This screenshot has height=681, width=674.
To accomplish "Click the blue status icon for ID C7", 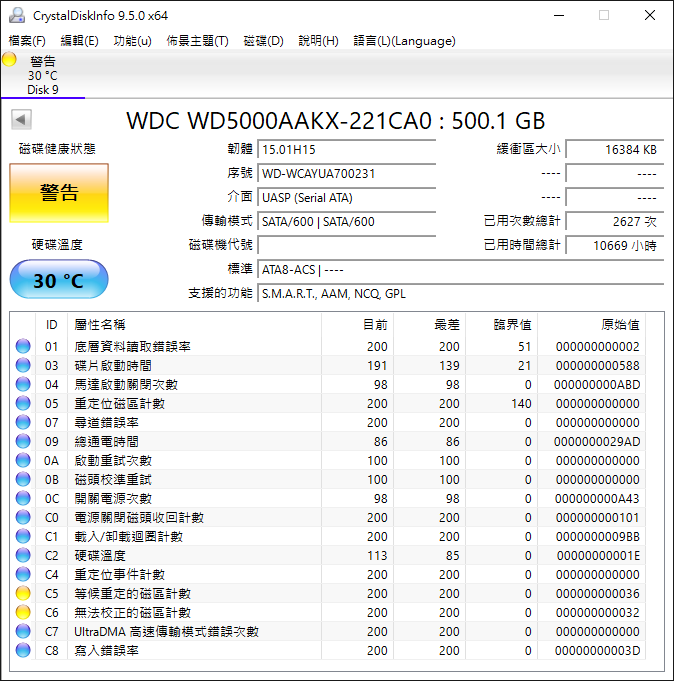I will 23,631.
